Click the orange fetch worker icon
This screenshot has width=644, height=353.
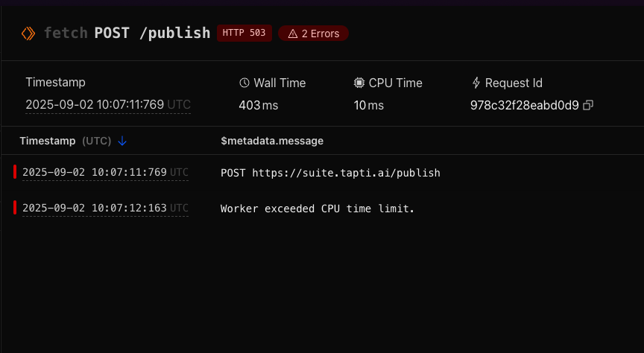28,34
